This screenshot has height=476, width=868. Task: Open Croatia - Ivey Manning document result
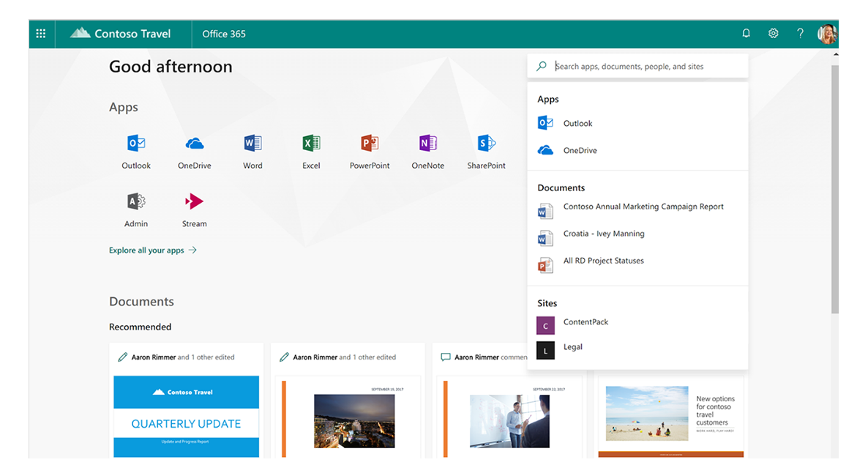[604, 234]
